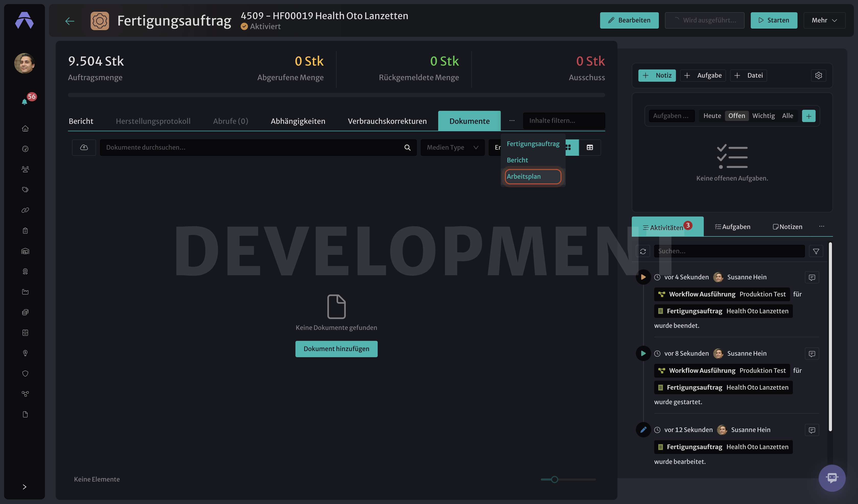Click the Bearbeiten button
The height and width of the screenshot is (504, 858).
(629, 20)
